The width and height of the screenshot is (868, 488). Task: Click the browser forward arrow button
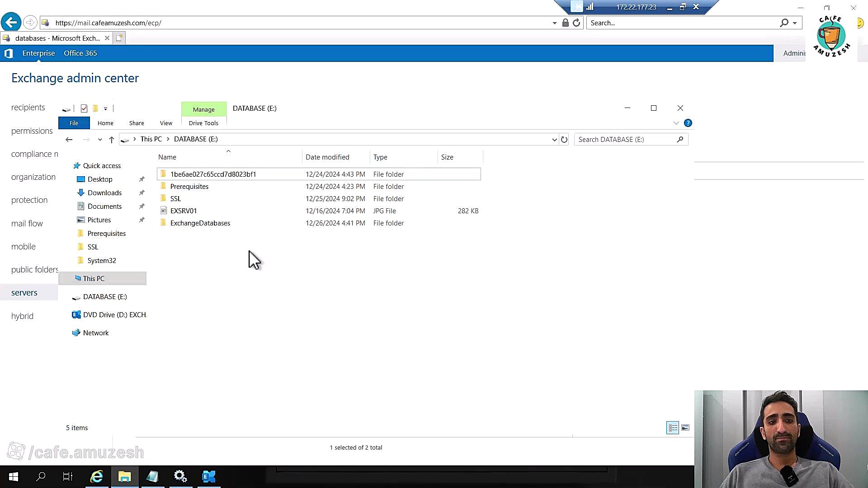(x=30, y=22)
